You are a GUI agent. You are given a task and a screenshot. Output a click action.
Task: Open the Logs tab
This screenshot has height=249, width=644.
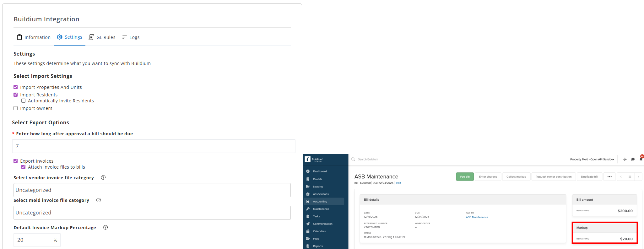tap(131, 37)
